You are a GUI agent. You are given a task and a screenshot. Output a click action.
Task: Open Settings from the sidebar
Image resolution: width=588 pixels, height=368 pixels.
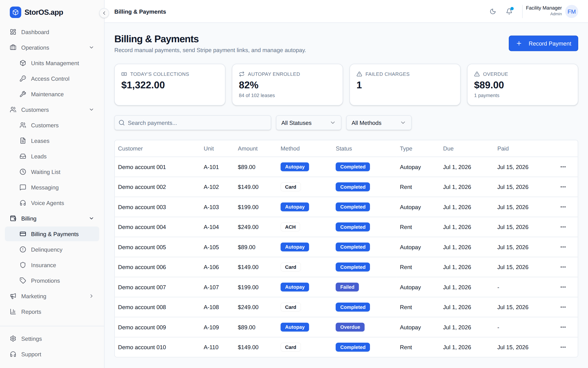click(52, 339)
